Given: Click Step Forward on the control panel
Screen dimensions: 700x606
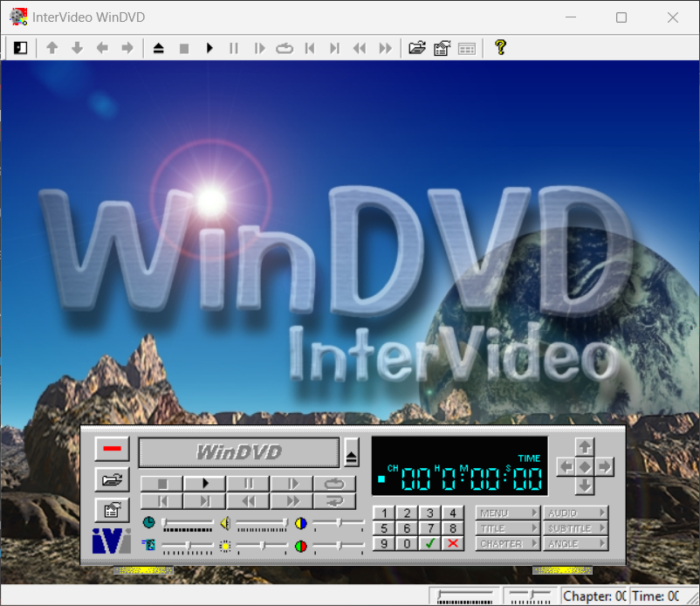Looking at the screenshot, I should pos(292,484).
